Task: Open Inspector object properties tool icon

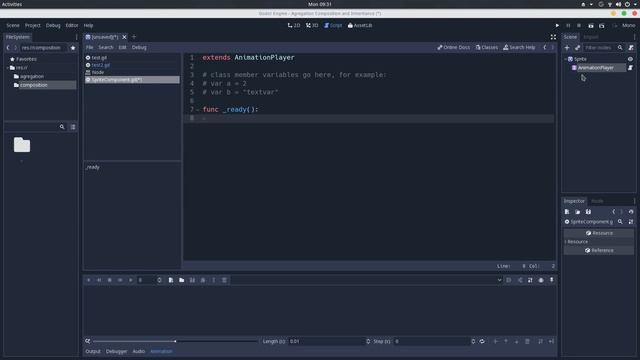Action: coord(631,222)
